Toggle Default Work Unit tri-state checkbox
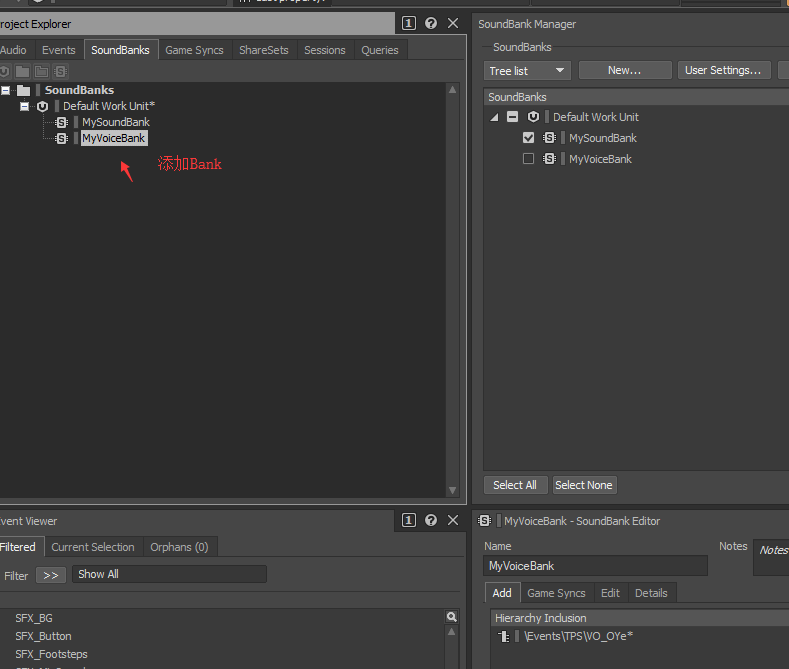Screen dimensions: 789x669 512,117
